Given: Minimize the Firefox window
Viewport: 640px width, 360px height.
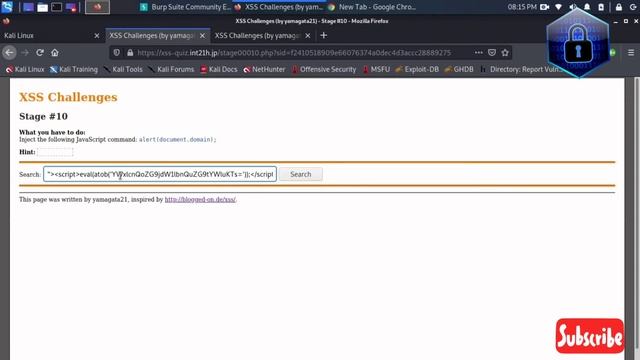Looking at the screenshot, I should point(616,21).
